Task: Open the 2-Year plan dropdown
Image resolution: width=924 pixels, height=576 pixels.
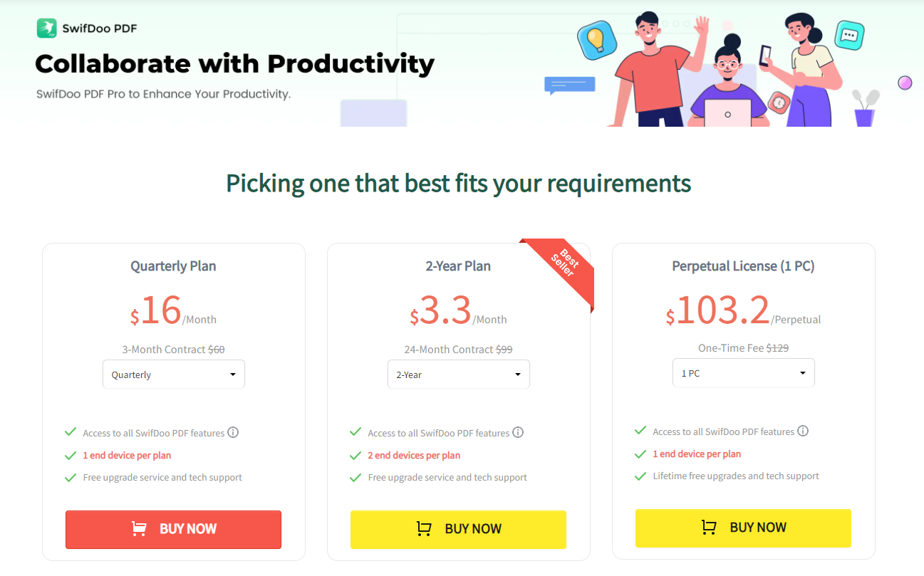Action: click(x=459, y=375)
